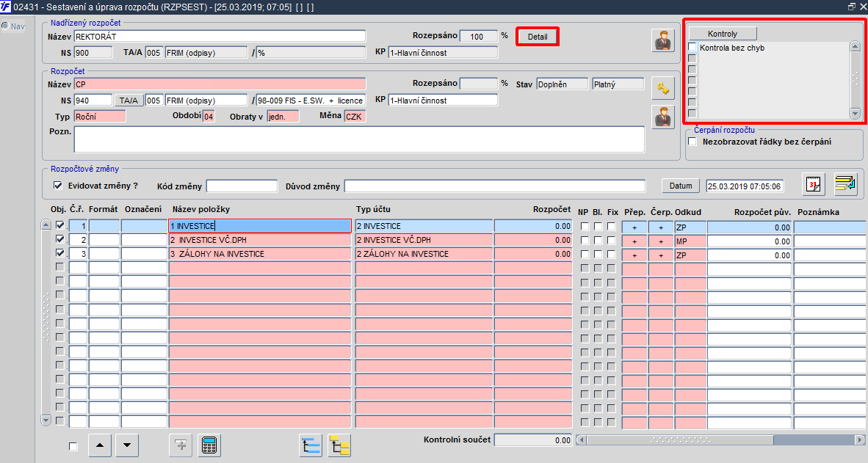Open the Nav panel tab

point(14,26)
